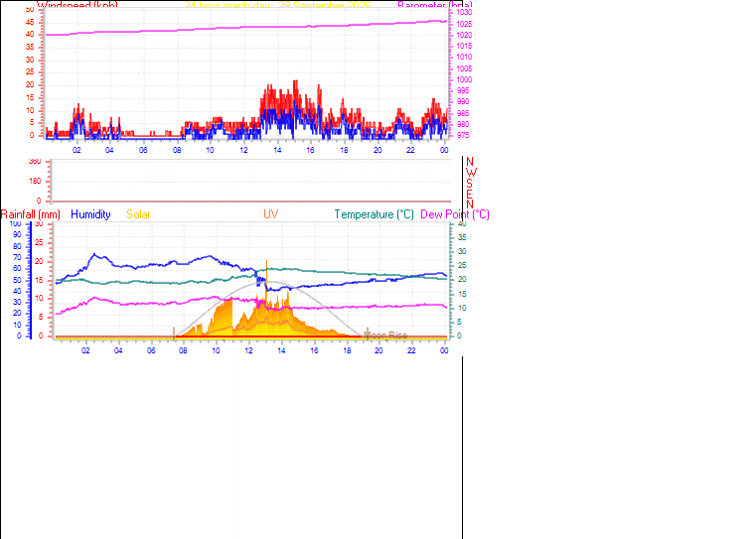Click the 45 windspeed axis value
The image size is (756, 539).
point(30,22)
